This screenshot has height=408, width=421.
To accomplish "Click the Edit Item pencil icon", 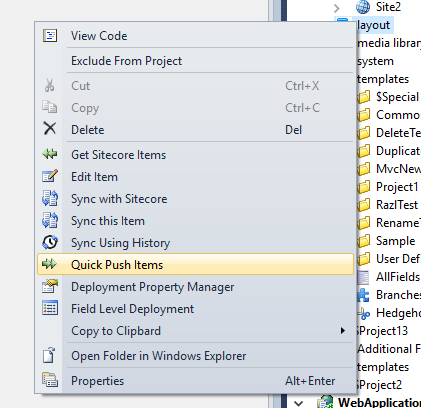I will (x=50, y=176).
